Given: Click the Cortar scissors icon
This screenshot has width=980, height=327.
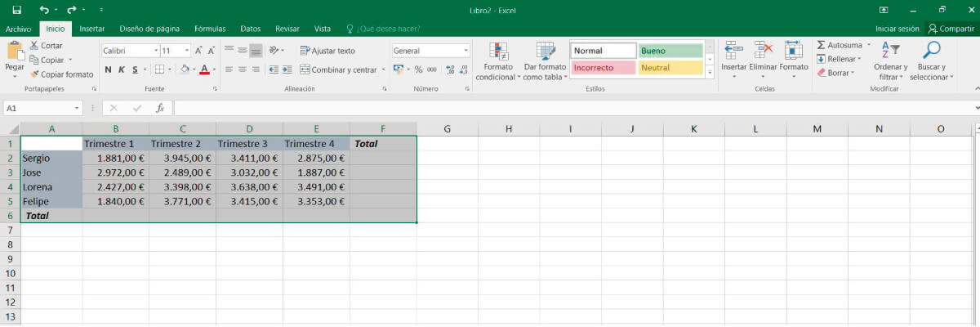Looking at the screenshot, I should (x=34, y=46).
